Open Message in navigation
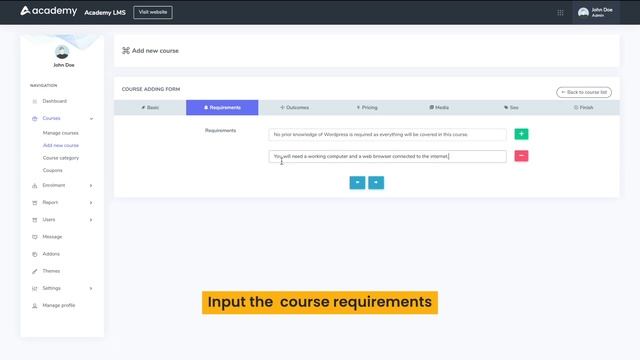Viewport: 640px width, 360px height. tap(52, 237)
